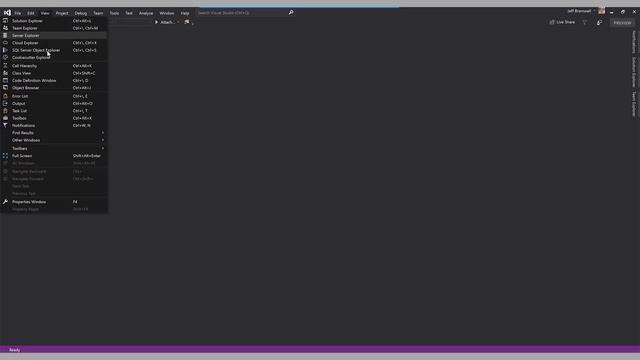Click the search magnifier icon
The height and width of the screenshot is (360, 640).
(x=291, y=13)
